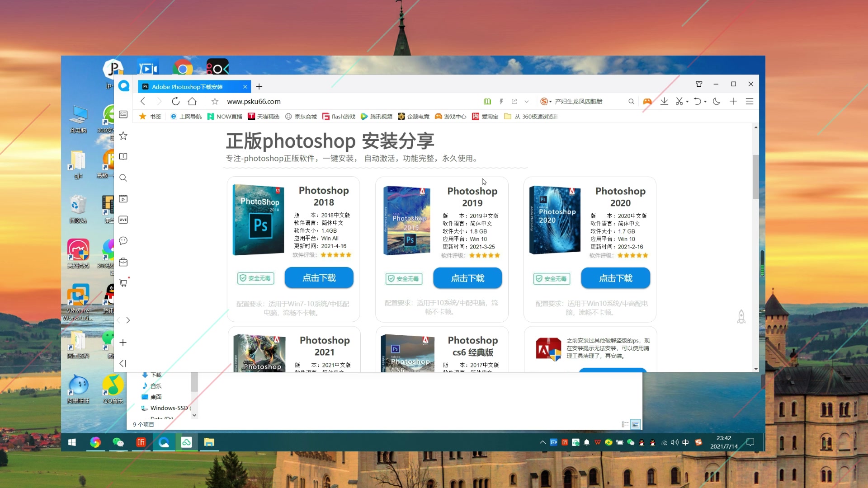Open the LIVE streaming sidebar icon
The image size is (868, 488).
pos(123,220)
